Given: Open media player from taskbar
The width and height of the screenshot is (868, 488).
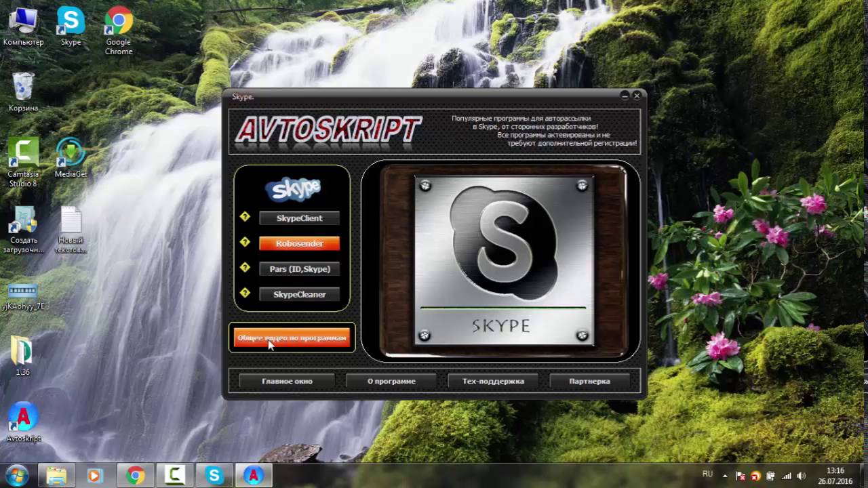Looking at the screenshot, I should [95, 476].
